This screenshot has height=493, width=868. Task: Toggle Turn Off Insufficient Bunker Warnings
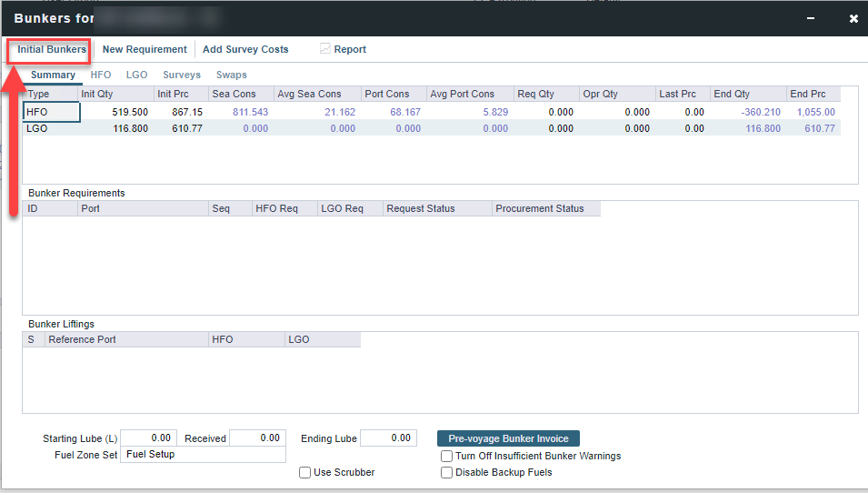pyautogui.click(x=446, y=456)
